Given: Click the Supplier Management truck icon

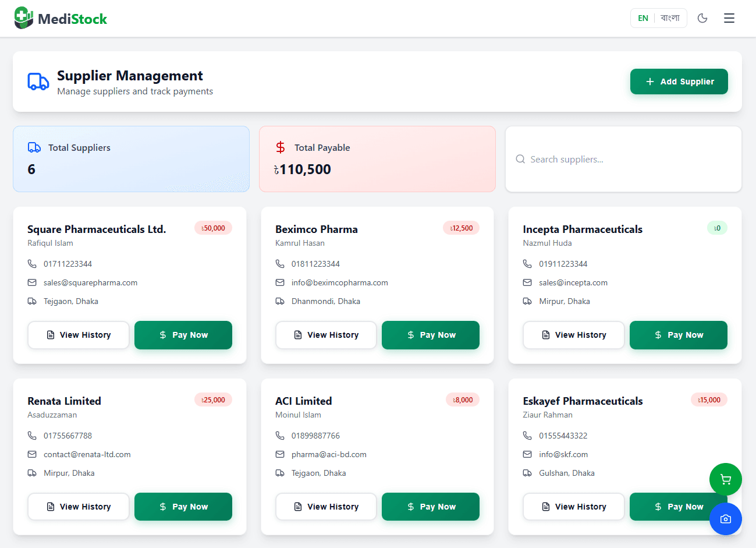Looking at the screenshot, I should point(38,82).
